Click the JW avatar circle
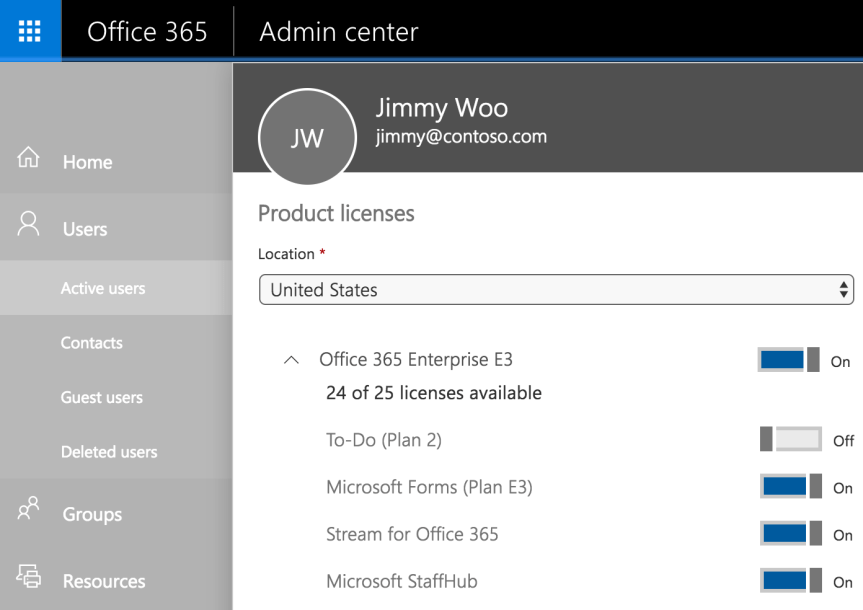Viewport: 863px width, 610px height. point(307,138)
